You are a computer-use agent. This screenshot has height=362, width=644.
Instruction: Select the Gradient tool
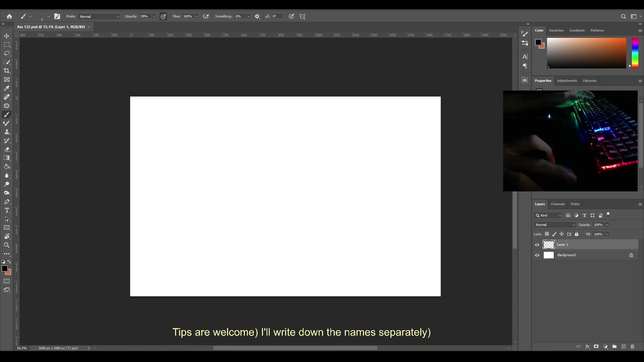tap(7, 158)
